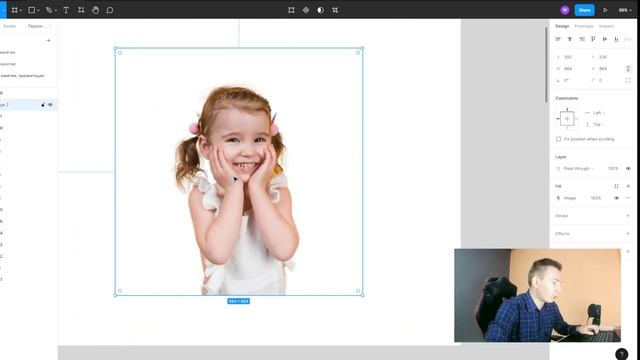
Task: Click the Image fill opacity 100% value
Action: [596, 198]
